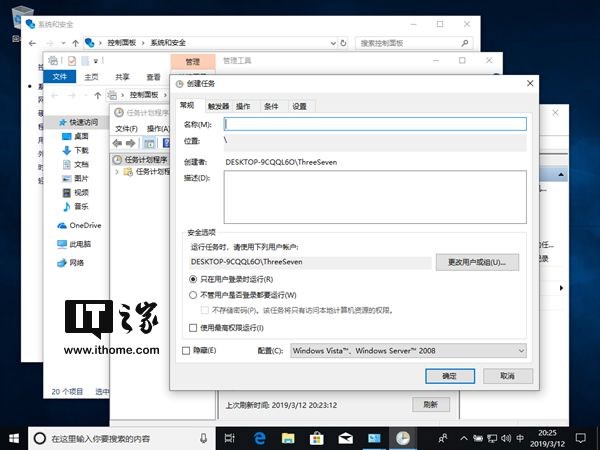Screen dimensions: 600x450
Task: Click the refresh icon in the Control Panel address bar
Action: [343, 43]
